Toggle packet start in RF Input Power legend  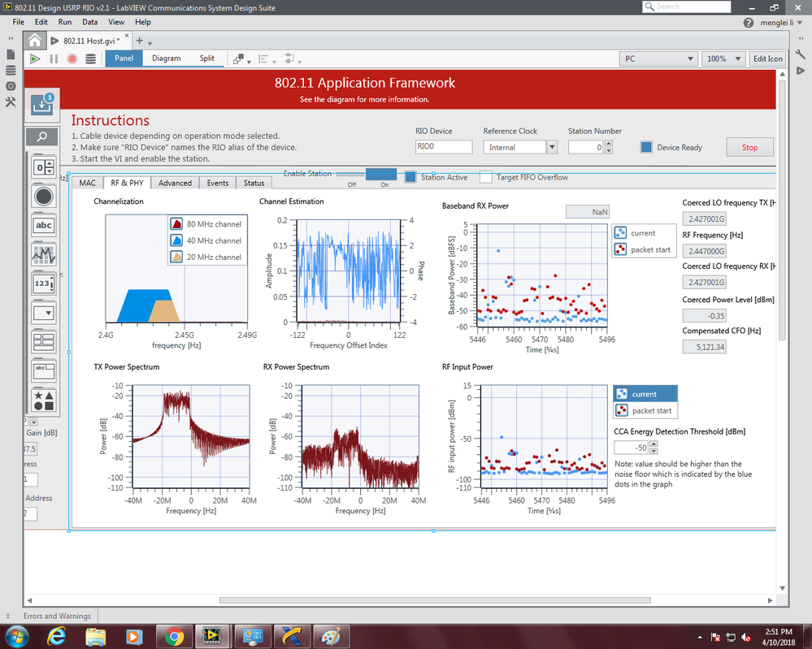(622, 410)
